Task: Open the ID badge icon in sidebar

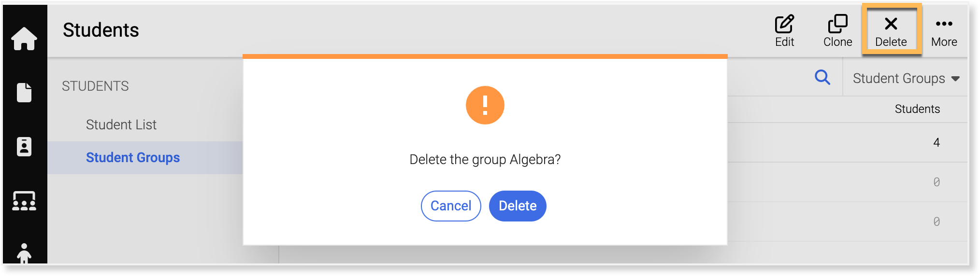Action: coord(24,147)
